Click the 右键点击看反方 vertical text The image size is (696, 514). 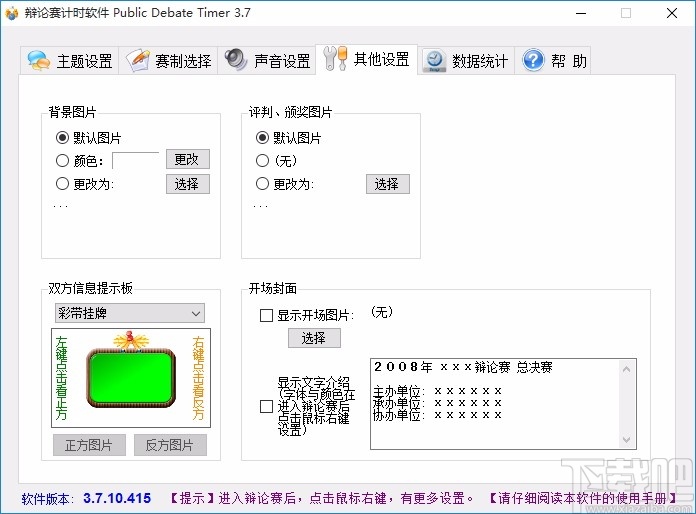198,378
